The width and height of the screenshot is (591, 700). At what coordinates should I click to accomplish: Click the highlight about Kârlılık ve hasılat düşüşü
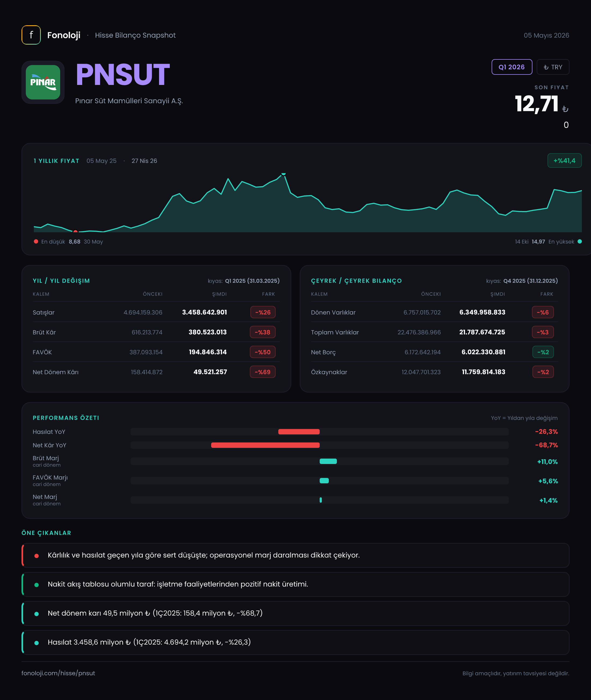point(295,555)
